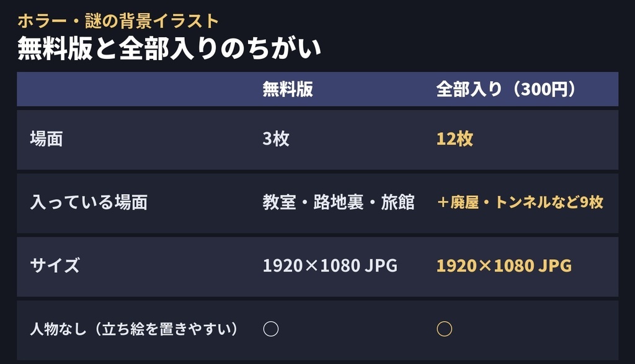Viewport: 635px width, 364px height.
Task: Click the ホラー・謎の背景イラスト subtitle
Action: (x=118, y=21)
